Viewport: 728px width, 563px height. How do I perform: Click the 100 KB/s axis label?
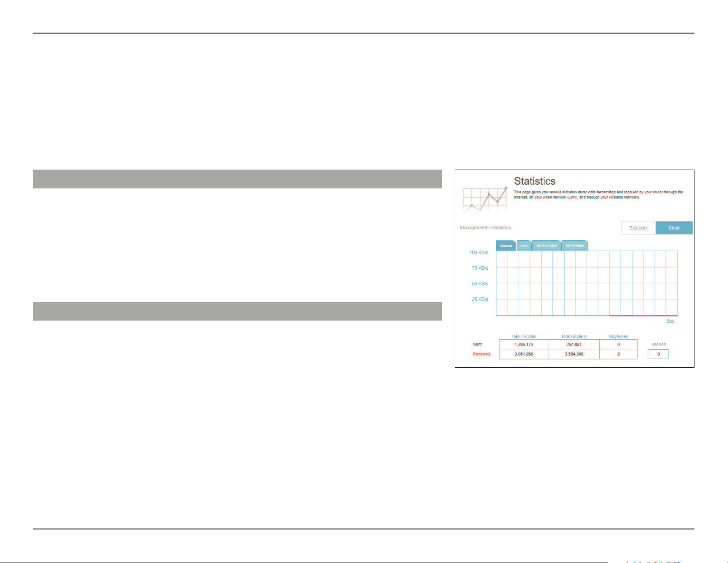tap(479, 252)
